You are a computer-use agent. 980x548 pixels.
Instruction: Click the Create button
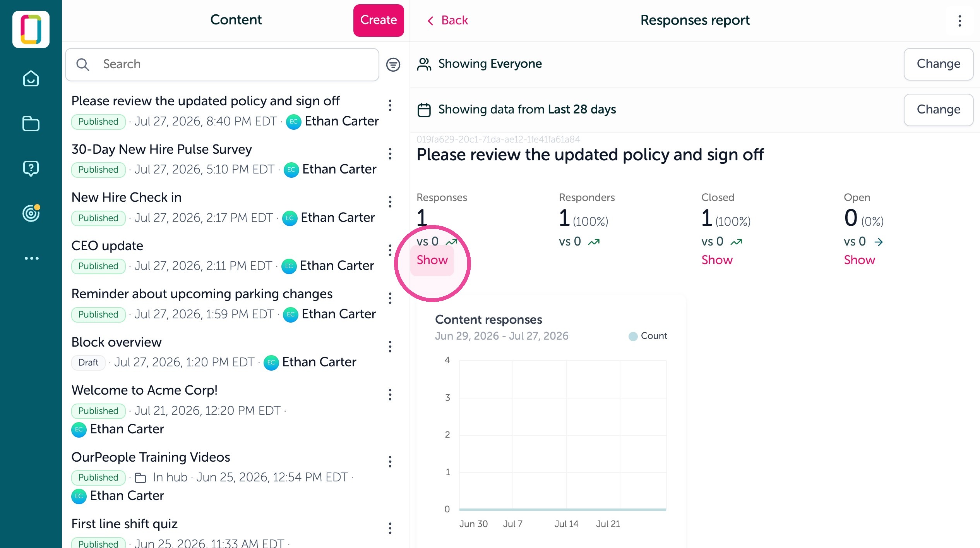[x=379, y=21]
